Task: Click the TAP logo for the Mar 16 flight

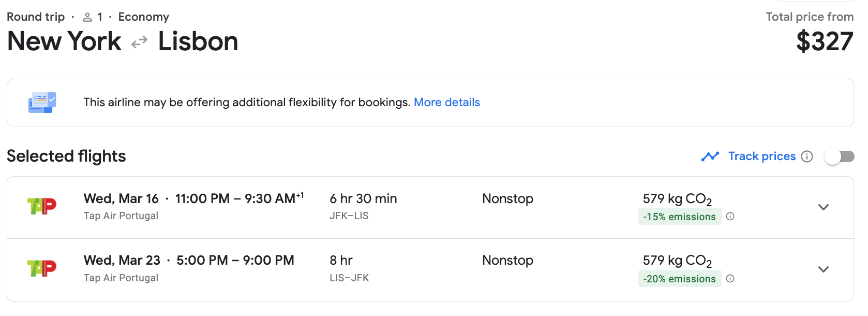Action: click(x=42, y=206)
